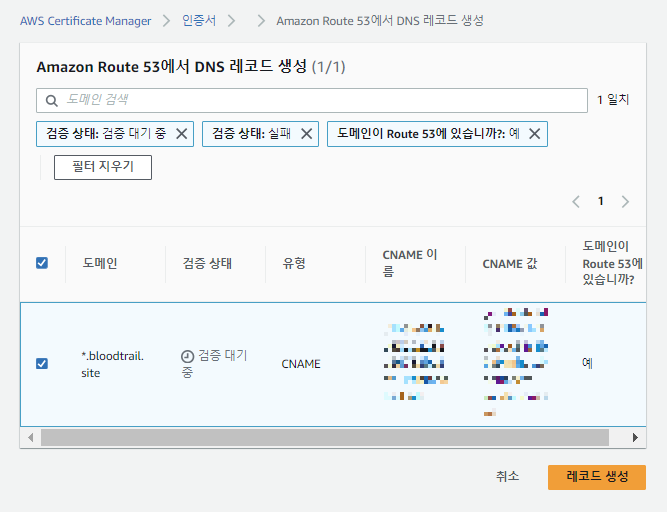Image resolution: width=667 pixels, height=512 pixels.
Task: Remove the 검증 상태: 실패 filter chip
Action: pos(307,134)
